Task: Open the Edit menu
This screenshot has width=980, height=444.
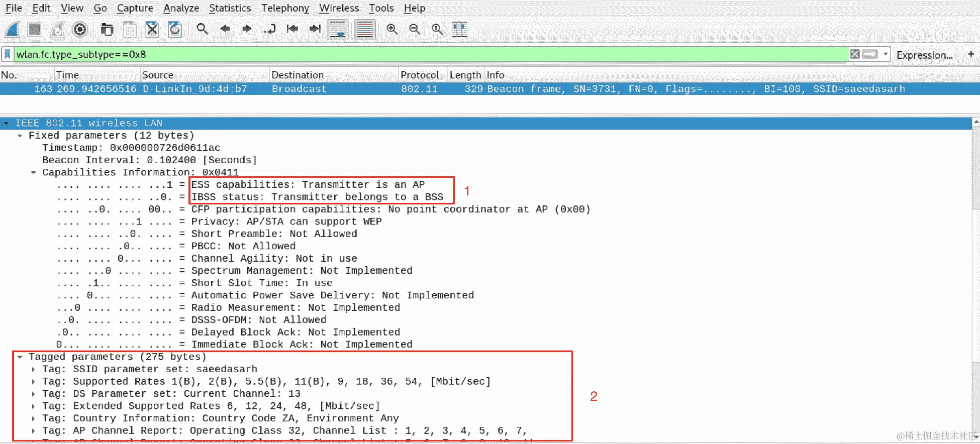Action: (x=41, y=8)
